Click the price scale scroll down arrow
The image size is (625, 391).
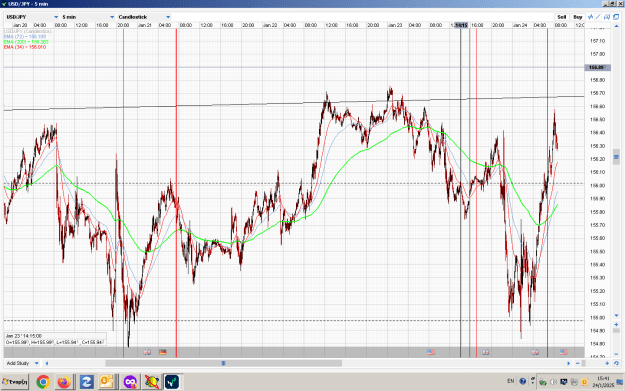pyautogui.click(x=616, y=316)
